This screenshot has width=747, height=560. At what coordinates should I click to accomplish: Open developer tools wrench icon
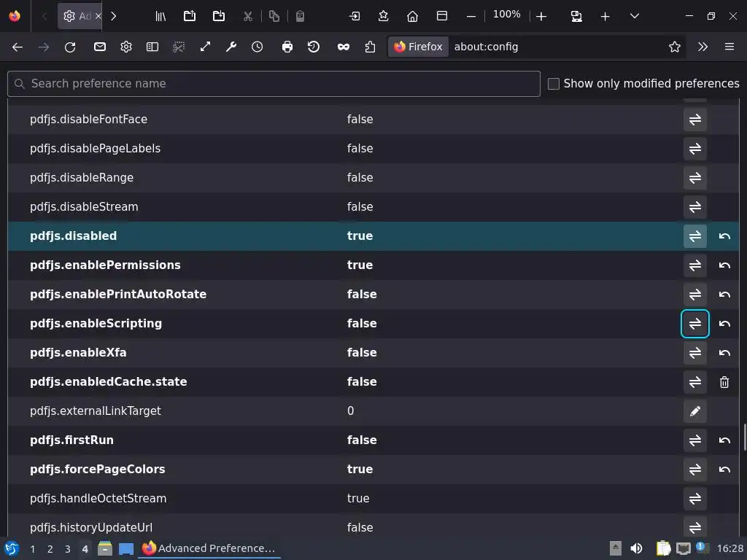[231, 47]
